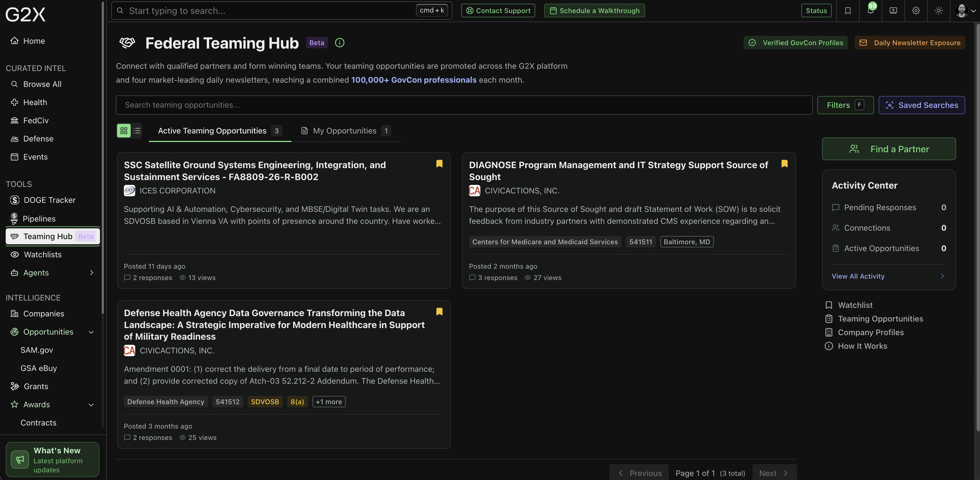Screen dimensions: 980x480
Task: Open the bookmarks icon in top bar
Action: coord(848,11)
